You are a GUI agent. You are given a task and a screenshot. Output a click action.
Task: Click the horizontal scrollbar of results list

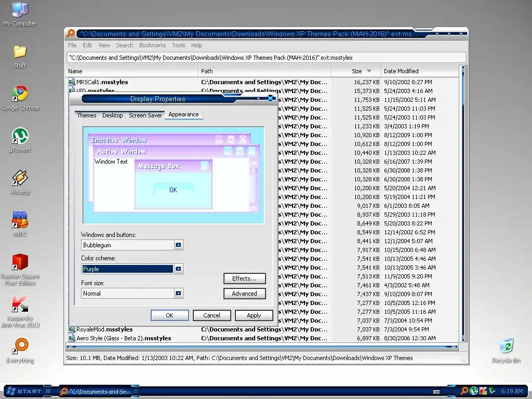pyautogui.click(x=262, y=347)
